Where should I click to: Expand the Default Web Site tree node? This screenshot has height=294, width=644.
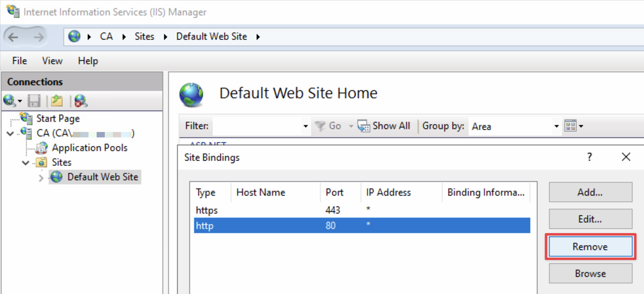(41, 178)
